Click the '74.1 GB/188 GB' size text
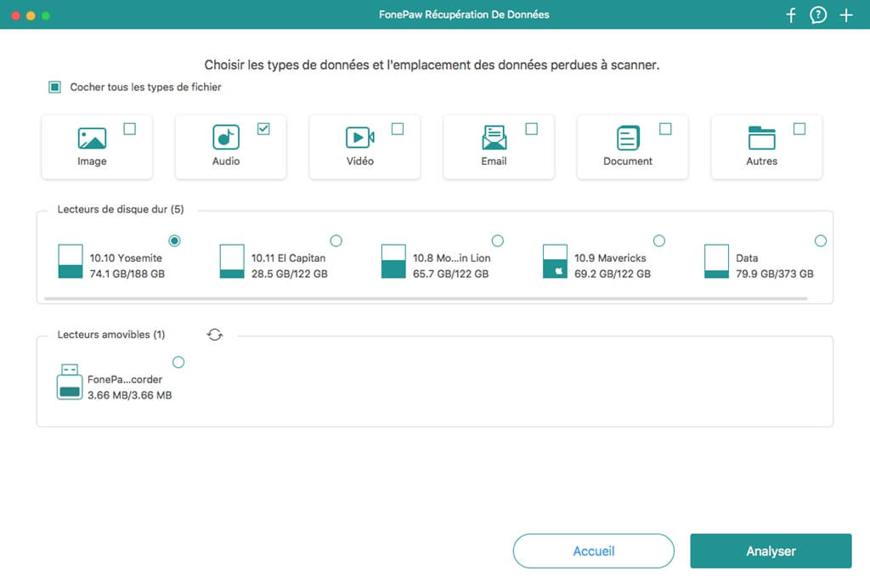This screenshot has height=588, width=870. pyautogui.click(x=127, y=274)
